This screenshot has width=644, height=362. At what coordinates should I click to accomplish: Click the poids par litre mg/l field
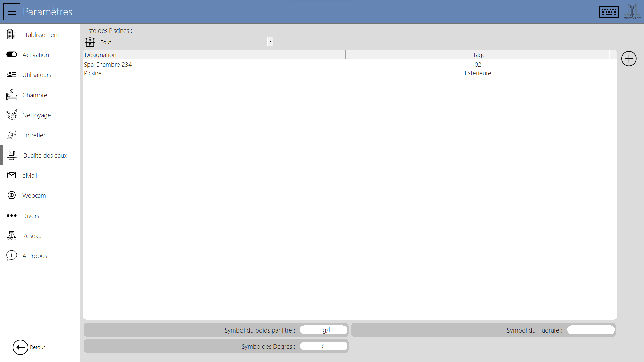(323, 330)
